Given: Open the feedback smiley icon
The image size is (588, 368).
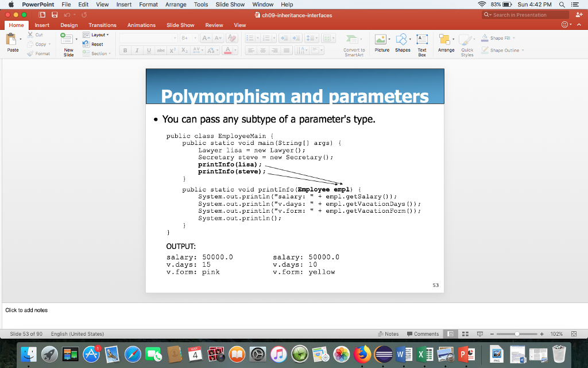Looking at the screenshot, I should tap(565, 25).
